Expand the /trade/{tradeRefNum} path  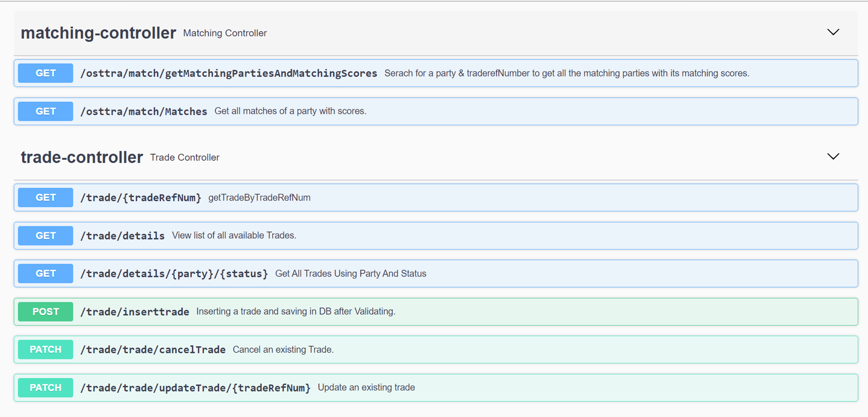click(x=141, y=198)
